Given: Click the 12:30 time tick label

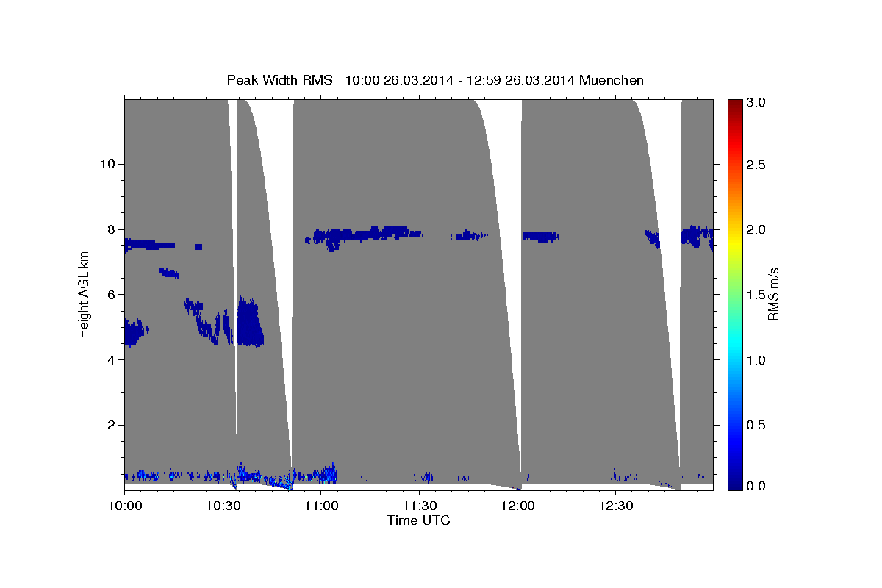Looking at the screenshot, I should tap(614, 506).
